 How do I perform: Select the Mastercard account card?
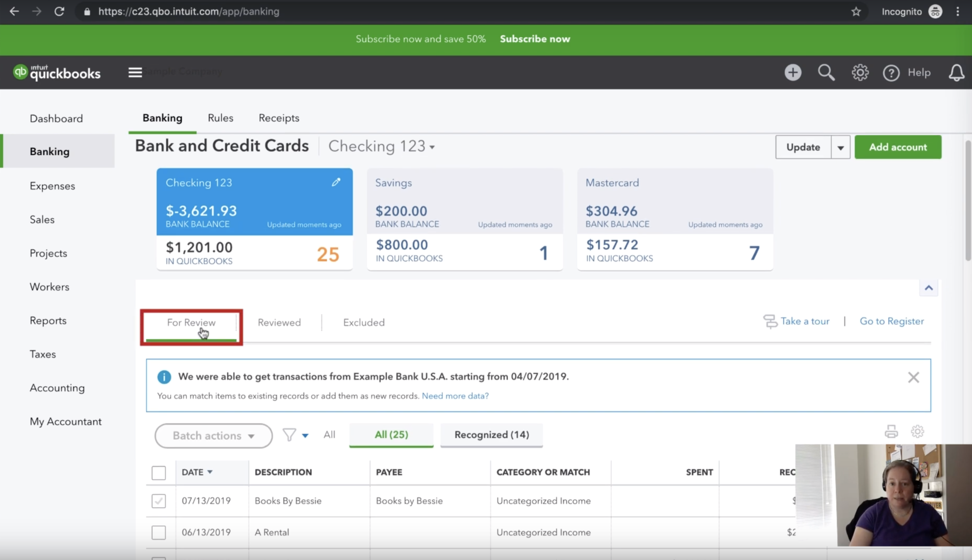pos(675,219)
